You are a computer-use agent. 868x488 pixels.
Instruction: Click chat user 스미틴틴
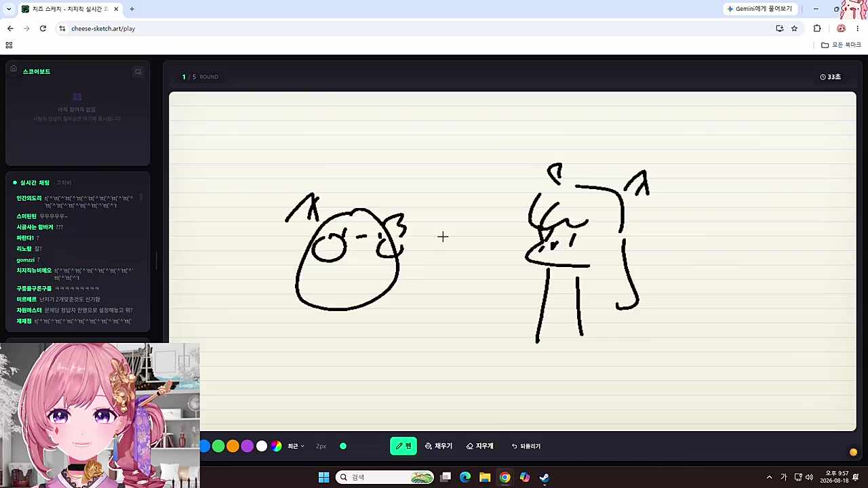click(x=26, y=216)
